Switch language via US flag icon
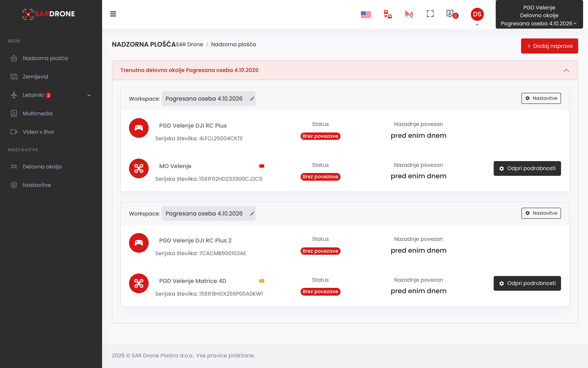Image resolution: width=588 pixels, height=368 pixels. tap(366, 15)
